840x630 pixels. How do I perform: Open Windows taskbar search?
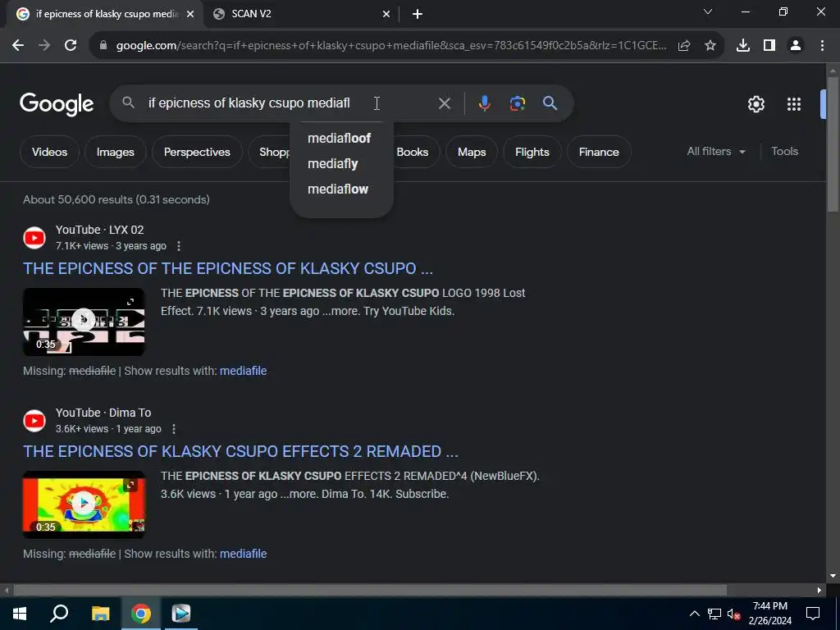(x=59, y=614)
